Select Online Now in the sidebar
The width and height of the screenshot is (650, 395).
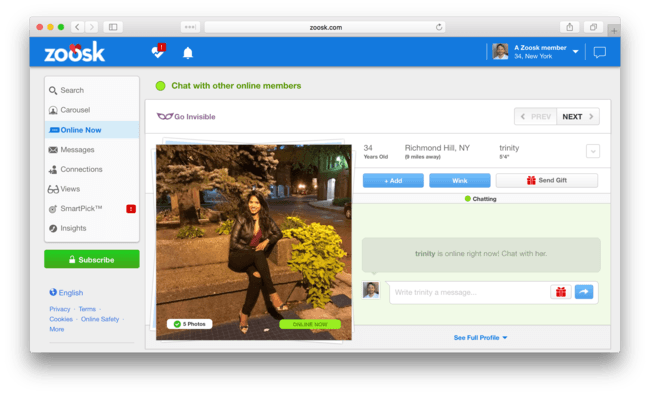[92, 130]
